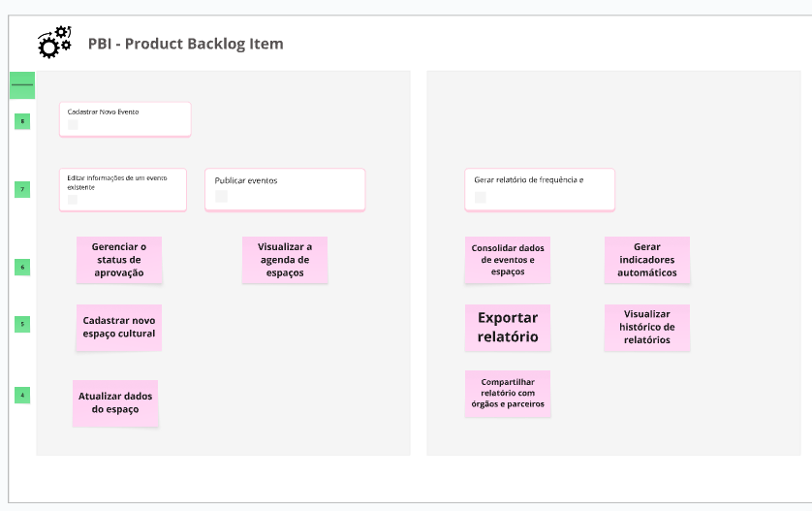The image size is (812, 511).
Task: Click the small square in the Cadastrar Novo Evento card
Action: (x=73, y=124)
